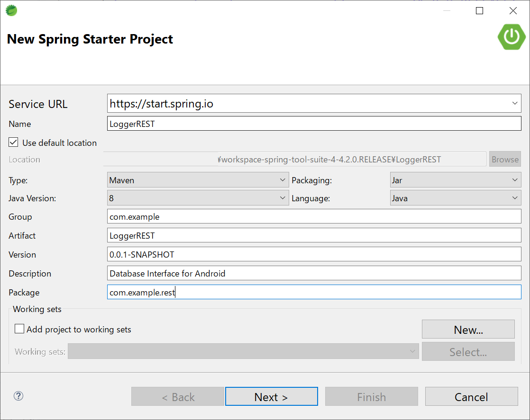
Task: Click the Next > button
Action: tap(272, 396)
